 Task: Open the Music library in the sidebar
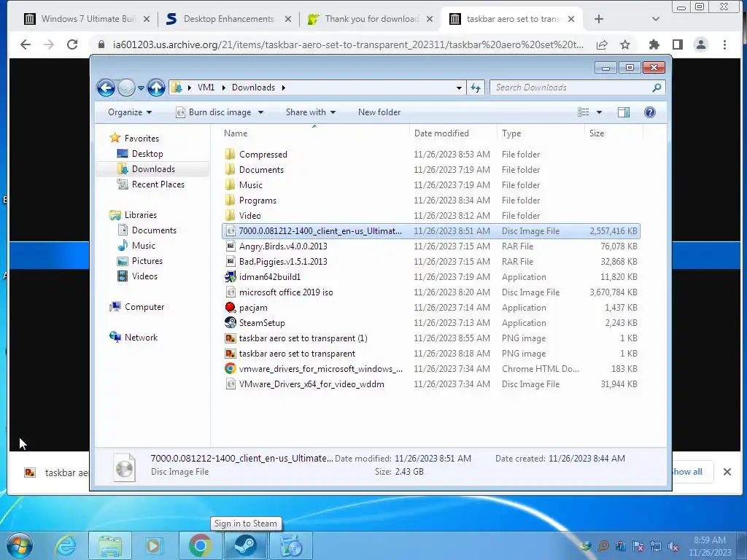[x=144, y=246]
